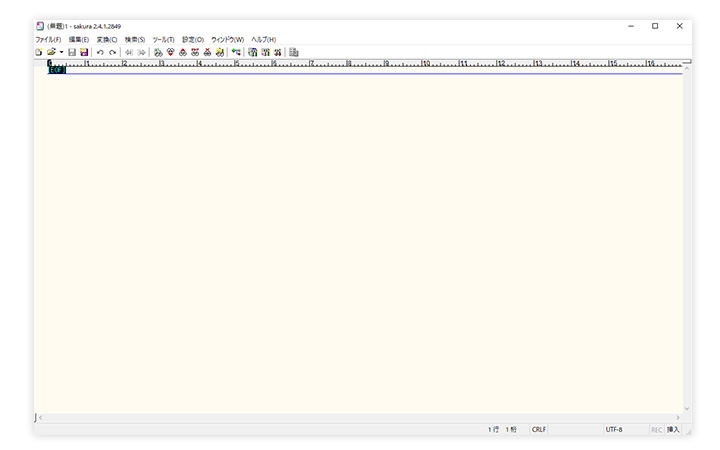Image resolution: width=720 pixels, height=450 pixels.
Task: Open the 設定(O) menu
Action: [192, 39]
